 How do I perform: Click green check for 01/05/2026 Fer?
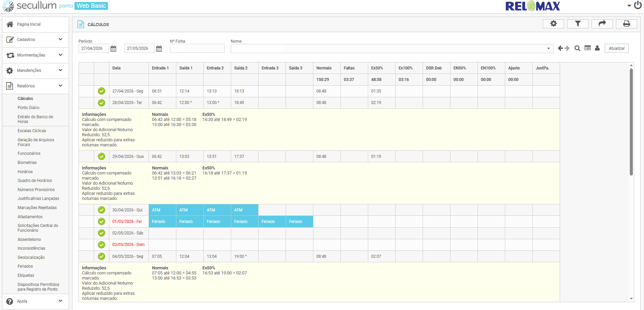pyautogui.click(x=102, y=222)
